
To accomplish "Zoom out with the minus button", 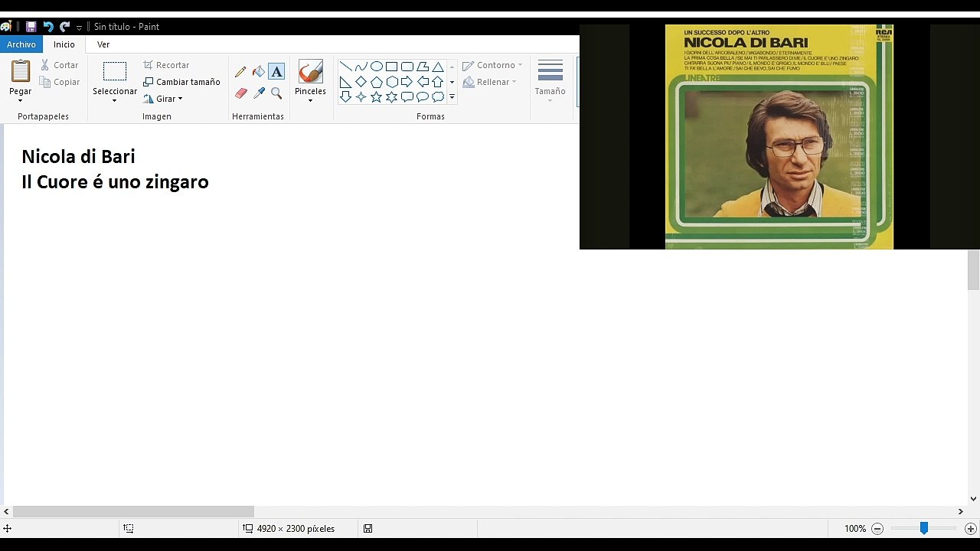I will point(877,529).
